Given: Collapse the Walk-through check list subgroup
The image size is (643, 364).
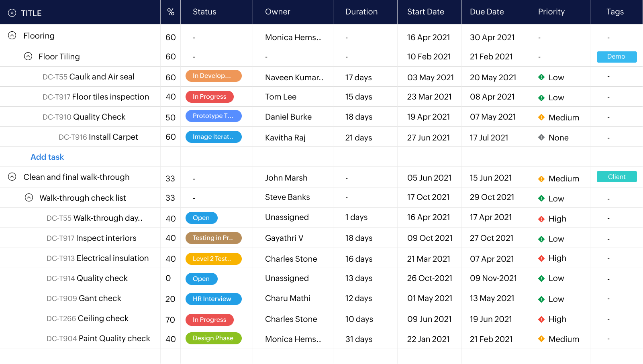Looking at the screenshot, I should click(x=29, y=197).
